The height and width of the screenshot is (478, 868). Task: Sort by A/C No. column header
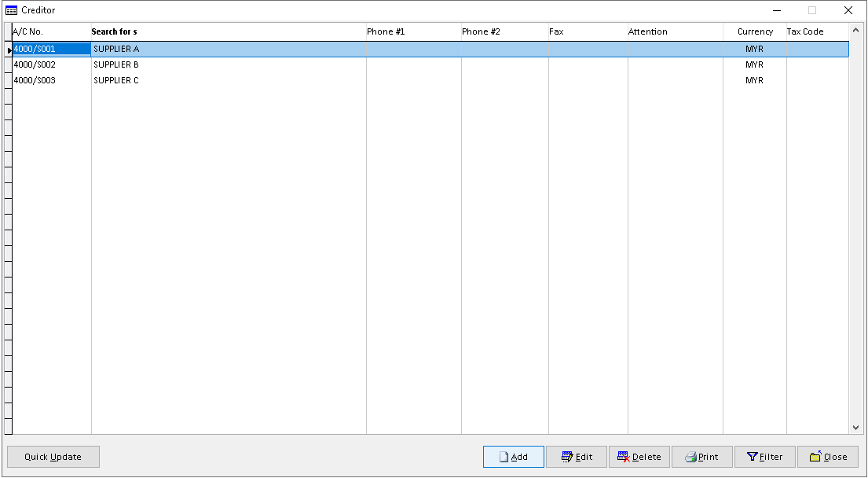pyautogui.click(x=52, y=31)
